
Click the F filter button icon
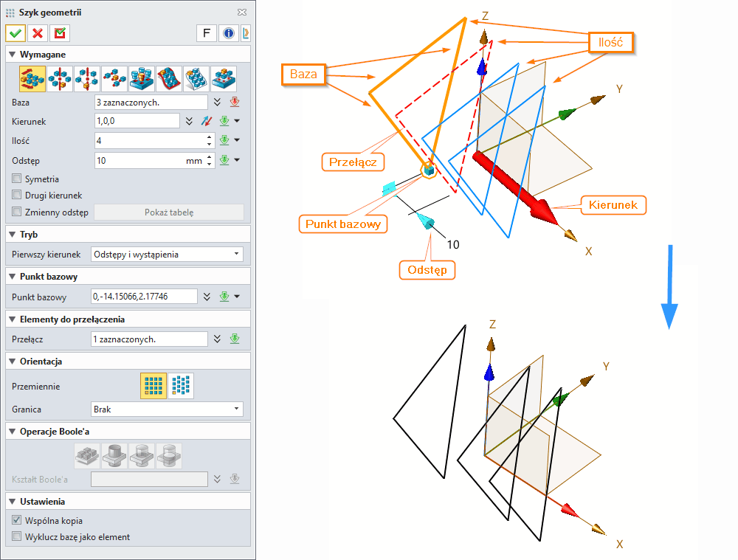206,33
